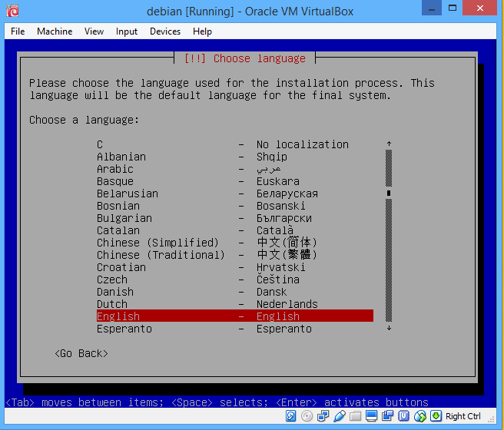Click the display monitor status icon
This screenshot has width=504, height=430.
pos(372,416)
